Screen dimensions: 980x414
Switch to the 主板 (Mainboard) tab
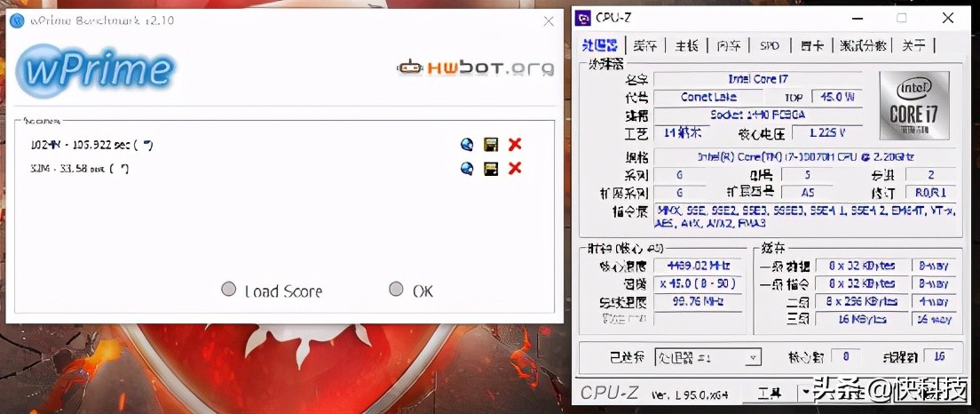tap(685, 45)
